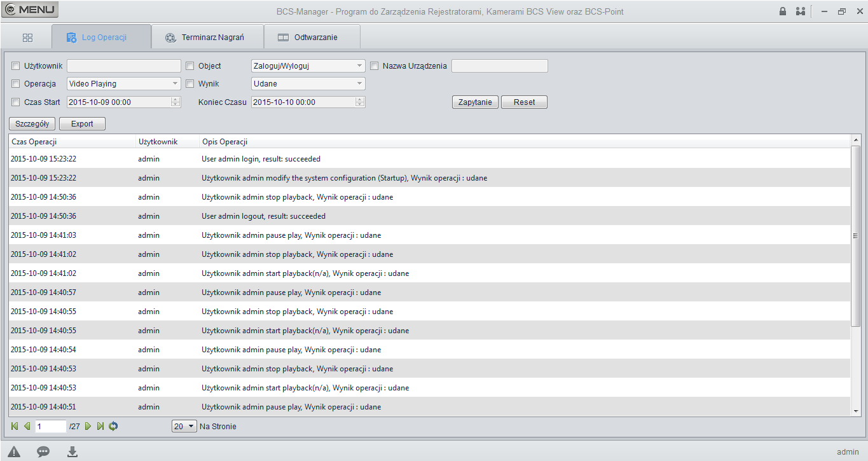Image resolution: width=868 pixels, height=461 pixels.
Task: Click scrollbar down arrow of log list
Action: point(855,411)
